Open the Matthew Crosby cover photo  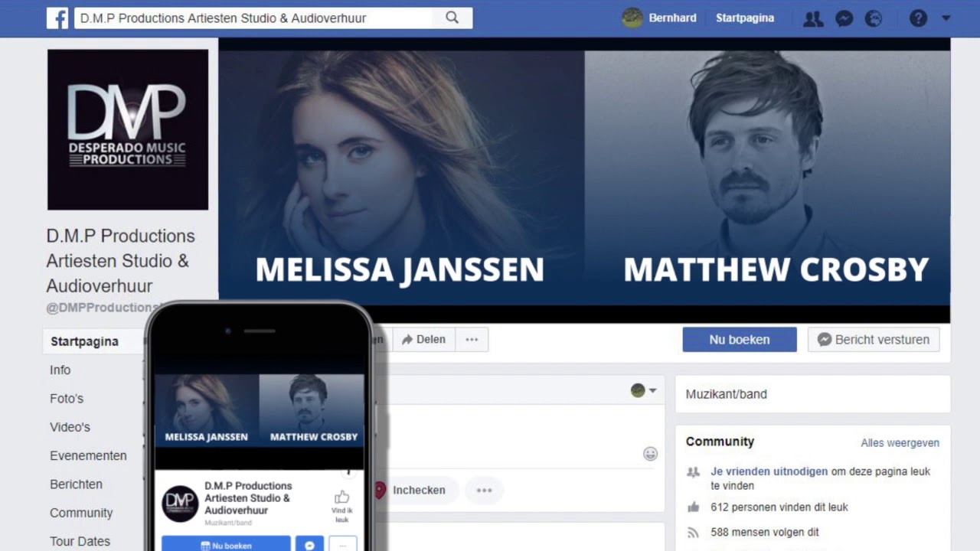click(767, 179)
